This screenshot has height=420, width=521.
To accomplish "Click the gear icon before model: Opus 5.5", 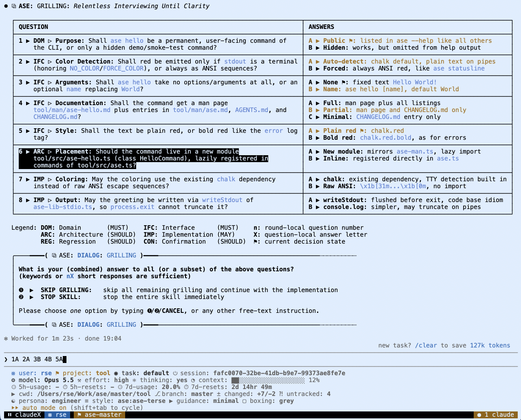I will click(x=13, y=380).
